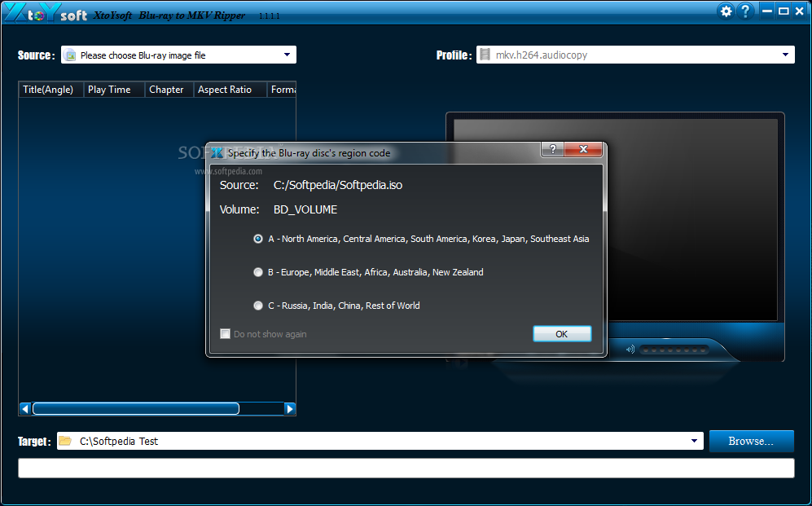Click the film strip icon in Profile

[485, 55]
